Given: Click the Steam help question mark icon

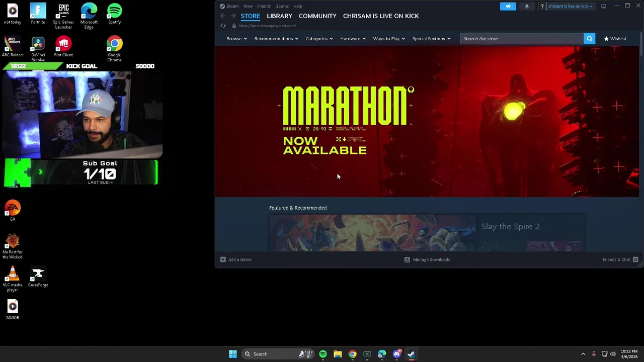Looking at the screenshot, I should pyautogui.click(x=542, y=6).
